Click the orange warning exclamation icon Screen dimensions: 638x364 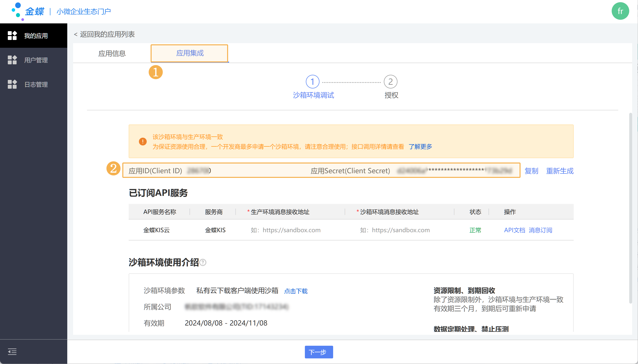coord(143,142)
